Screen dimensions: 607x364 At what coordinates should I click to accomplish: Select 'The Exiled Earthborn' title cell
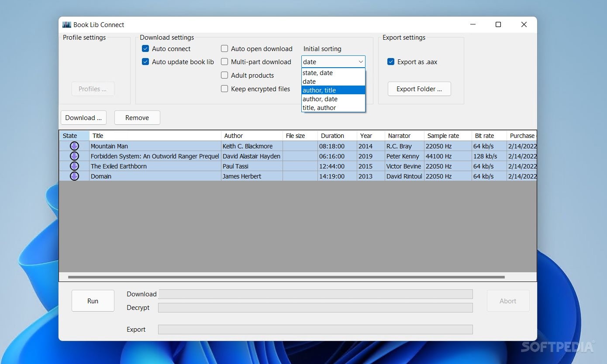(x=155, y=166)
